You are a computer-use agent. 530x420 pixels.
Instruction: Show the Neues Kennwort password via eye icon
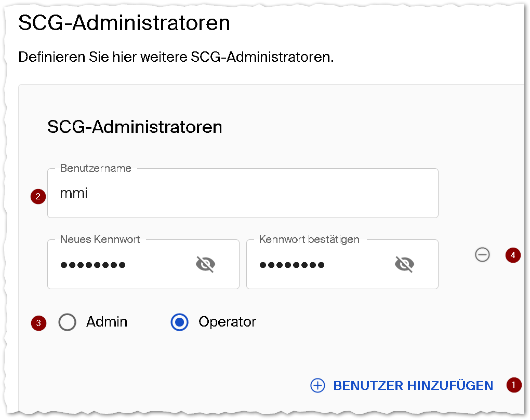pyautogui.click(x=206, y=264)
